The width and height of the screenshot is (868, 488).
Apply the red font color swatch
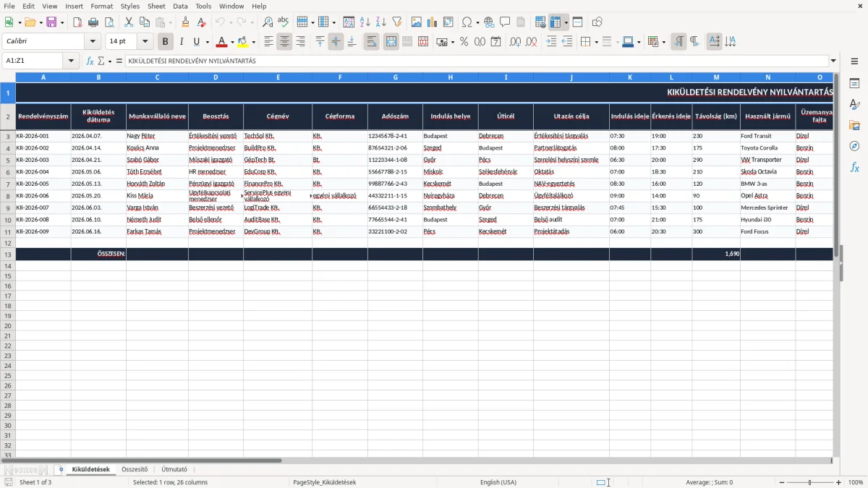click(222, 42)
